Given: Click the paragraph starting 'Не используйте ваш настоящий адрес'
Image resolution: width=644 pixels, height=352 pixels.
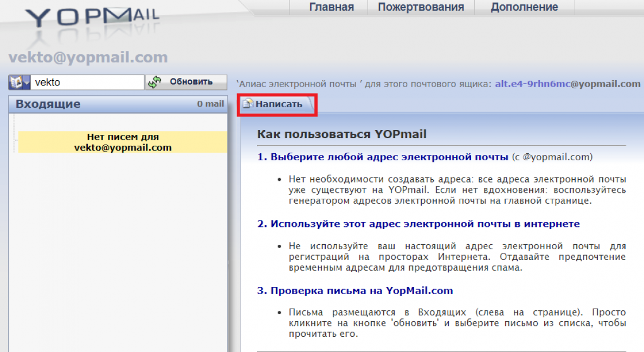Looking at the screenshot, I should 457,257.
